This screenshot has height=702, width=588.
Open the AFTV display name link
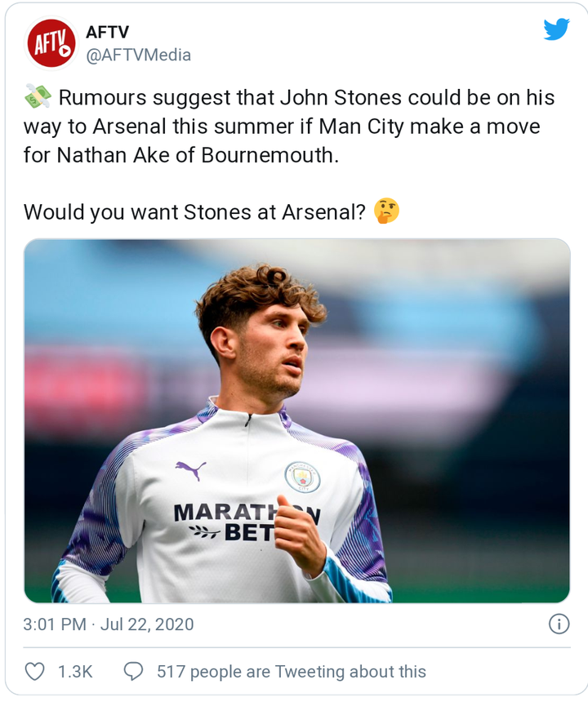pos(107,32)
